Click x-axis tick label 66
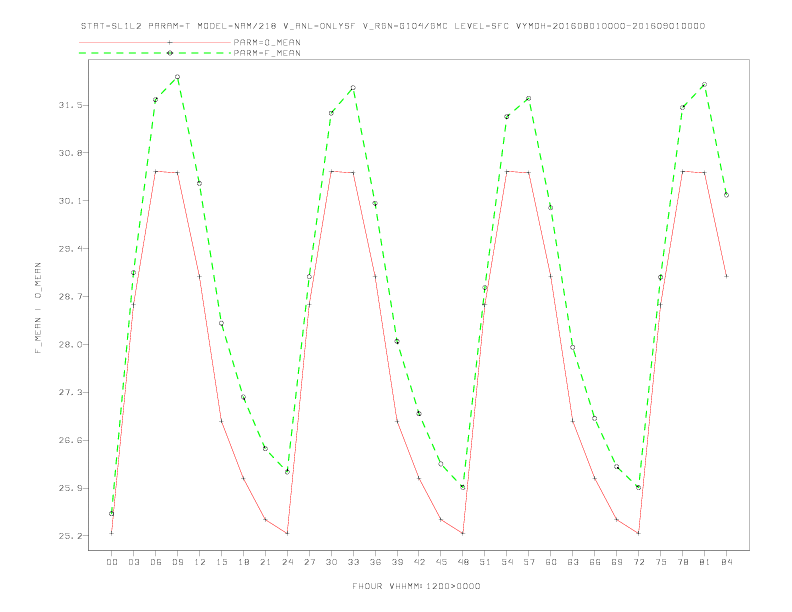This screenshot has width=792, height=612. [595, 562]
